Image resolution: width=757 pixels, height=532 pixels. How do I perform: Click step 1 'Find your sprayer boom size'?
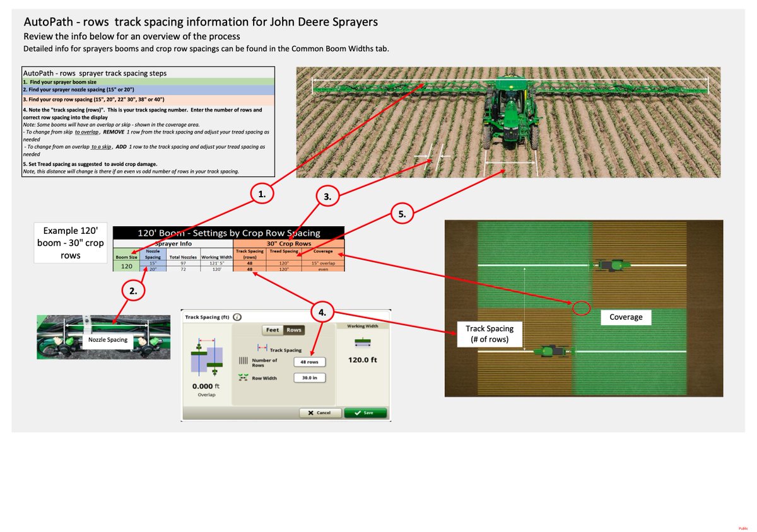click(x=148, y=81)
